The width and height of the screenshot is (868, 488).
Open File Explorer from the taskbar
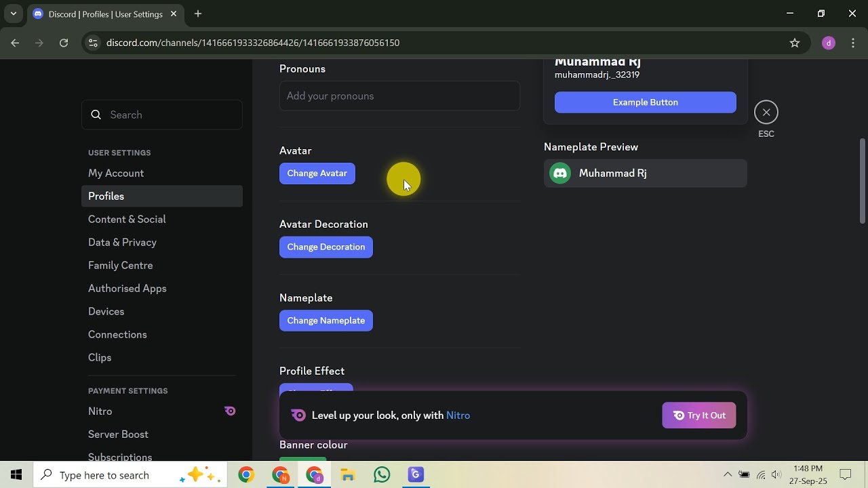point(348,475)
